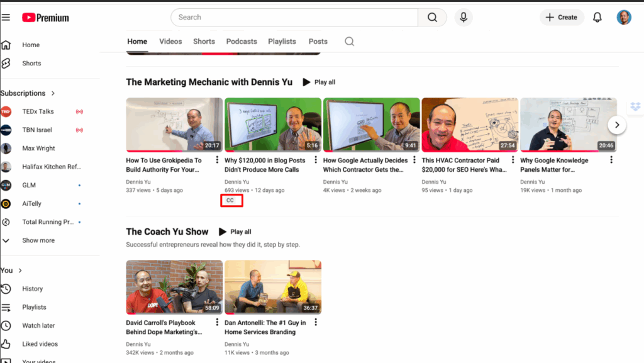644x363 pixels.
Task: Expand the Subscriptions section chevron
Action: [53, 93]
